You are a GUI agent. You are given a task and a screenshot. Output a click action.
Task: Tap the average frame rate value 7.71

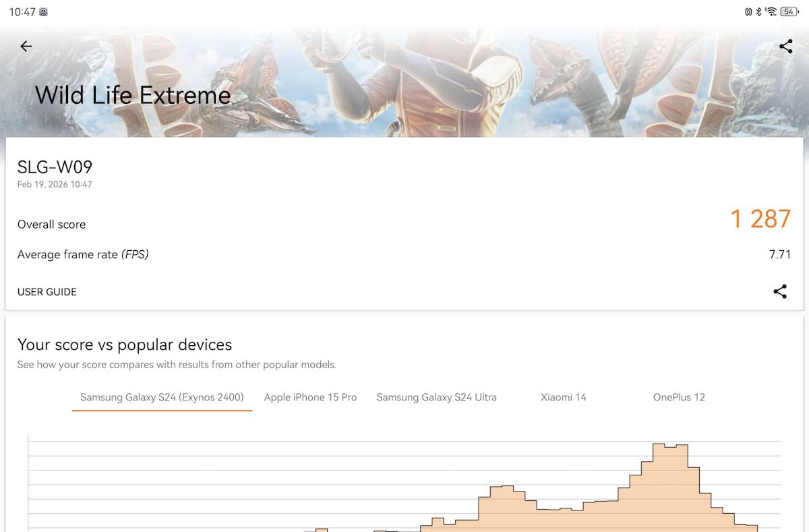[779, 255]
